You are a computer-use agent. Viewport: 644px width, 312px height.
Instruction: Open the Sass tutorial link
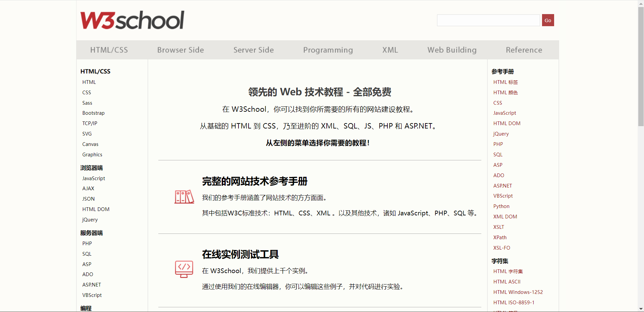point(87,103)
